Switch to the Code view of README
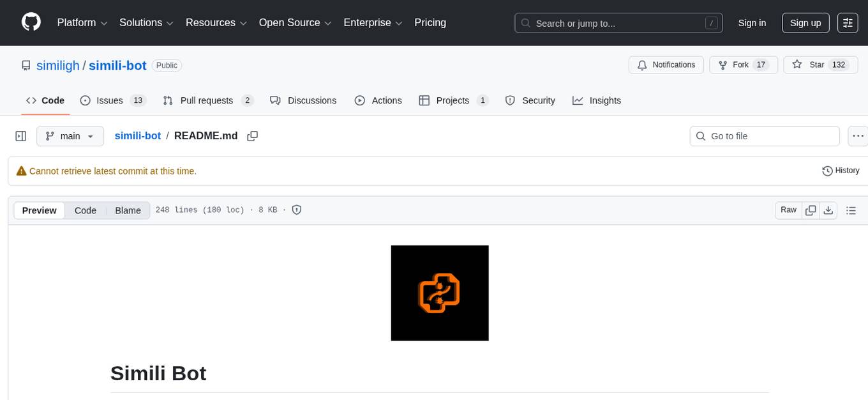 [x=85, y=210]
